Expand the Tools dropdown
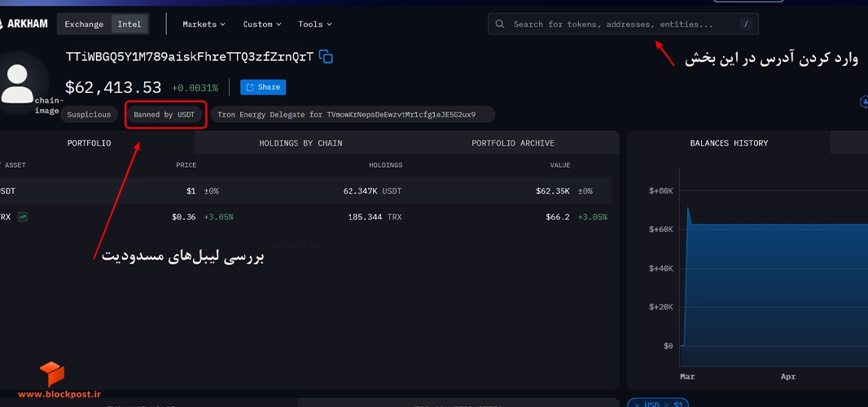868x407 pixels. 315,24
